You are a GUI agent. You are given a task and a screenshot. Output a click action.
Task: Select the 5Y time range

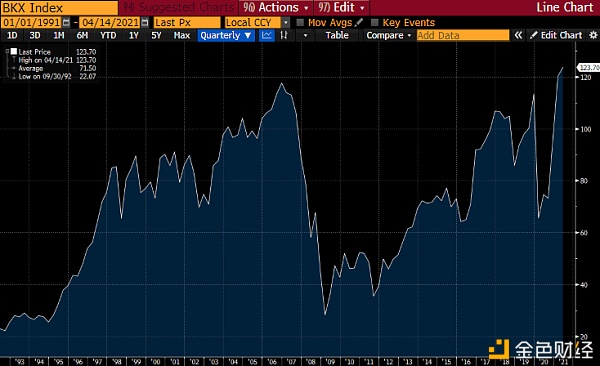click(156, 36)
